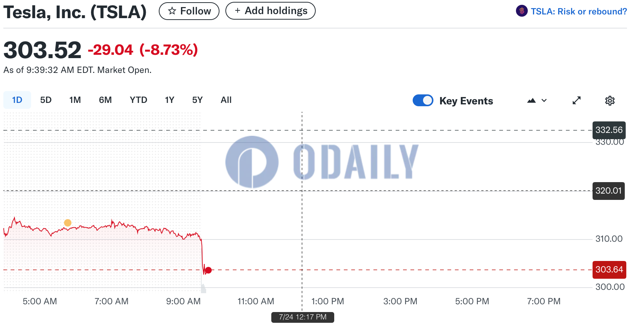644x325 pixels.
Task: Open chart settings gear icon
Action: (610, 101)
